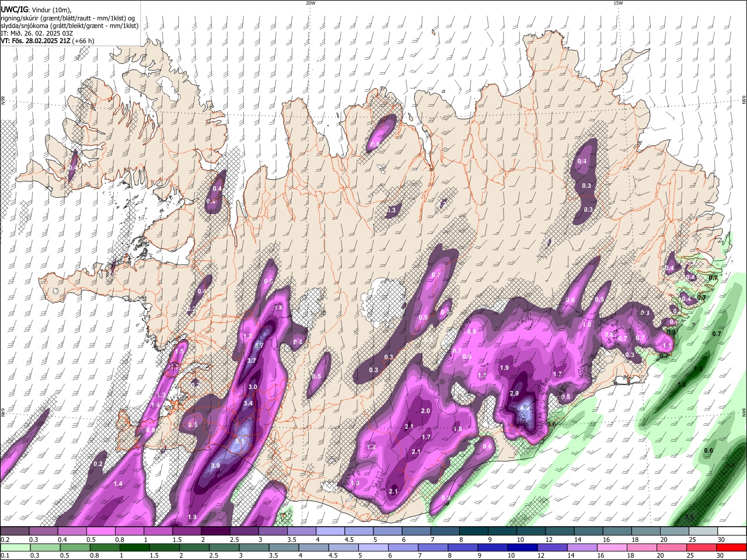
Task: Click the 'Vindur (10m),' title text
Action: pos(51,10)
